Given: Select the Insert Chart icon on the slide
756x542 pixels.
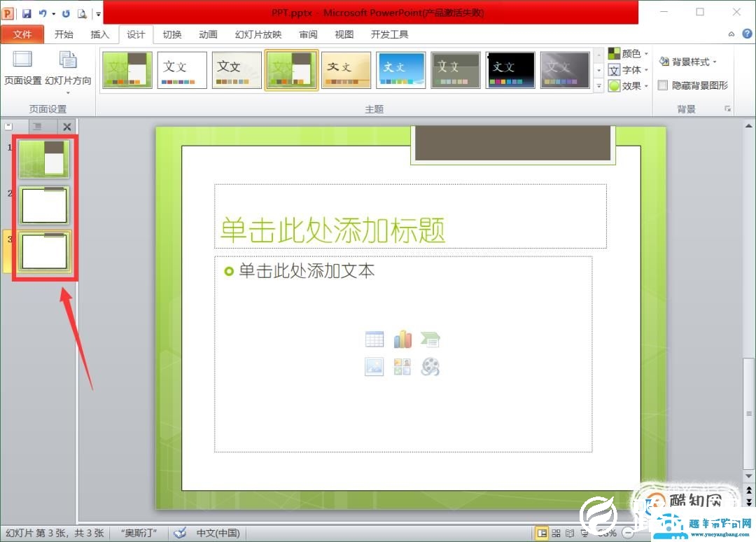Looking at the screenshot, I should click(x=402, y=338).
